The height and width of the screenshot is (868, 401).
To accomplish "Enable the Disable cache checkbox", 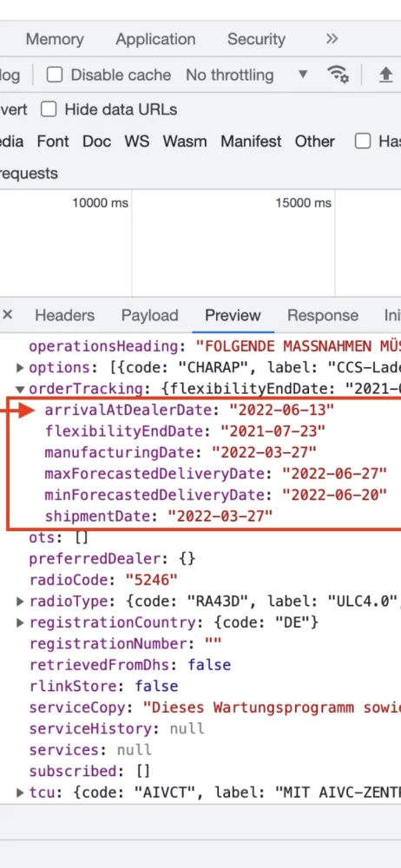I will click(x=55, y=75).
